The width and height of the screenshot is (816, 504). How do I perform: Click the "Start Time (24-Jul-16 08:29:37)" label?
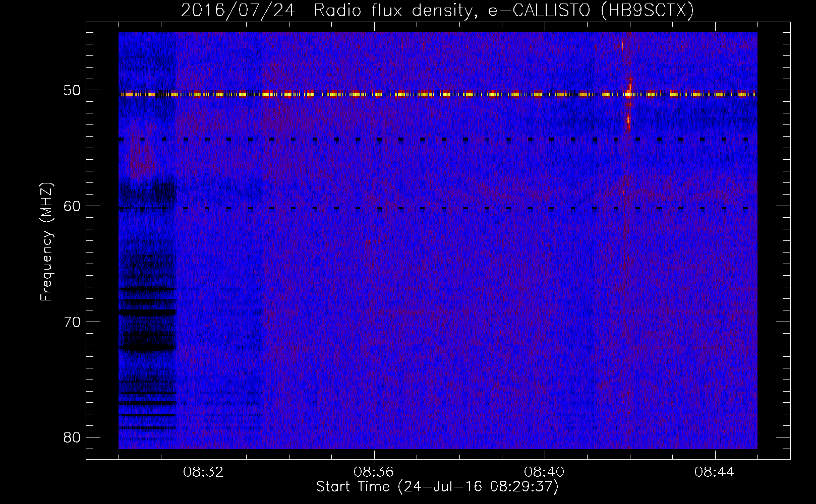coord(437,487)
